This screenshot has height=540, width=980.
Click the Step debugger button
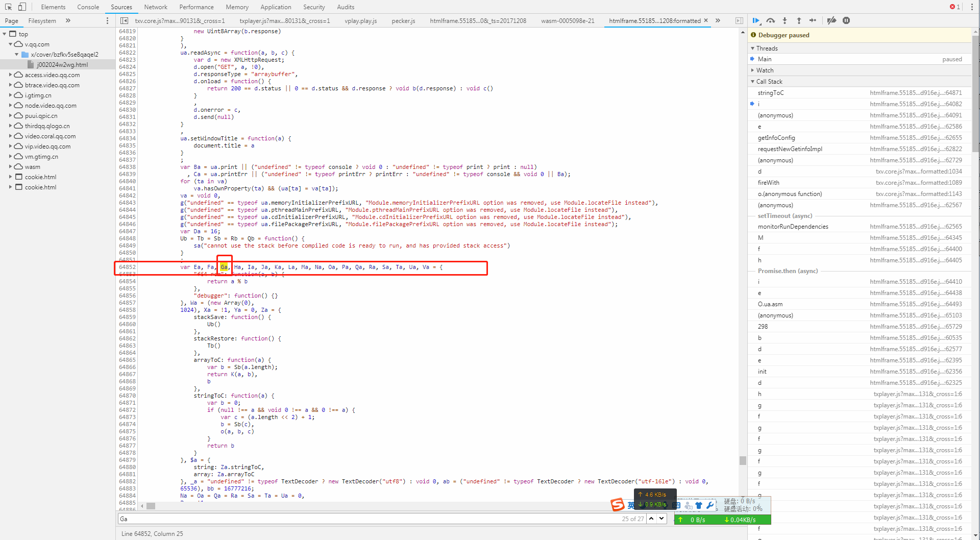coord(813,20)
